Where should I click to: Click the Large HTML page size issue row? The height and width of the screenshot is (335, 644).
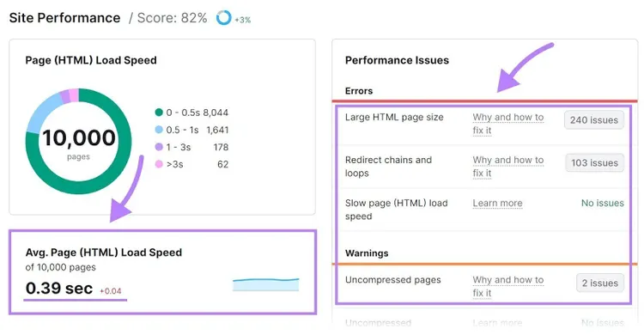coord(484,124)
